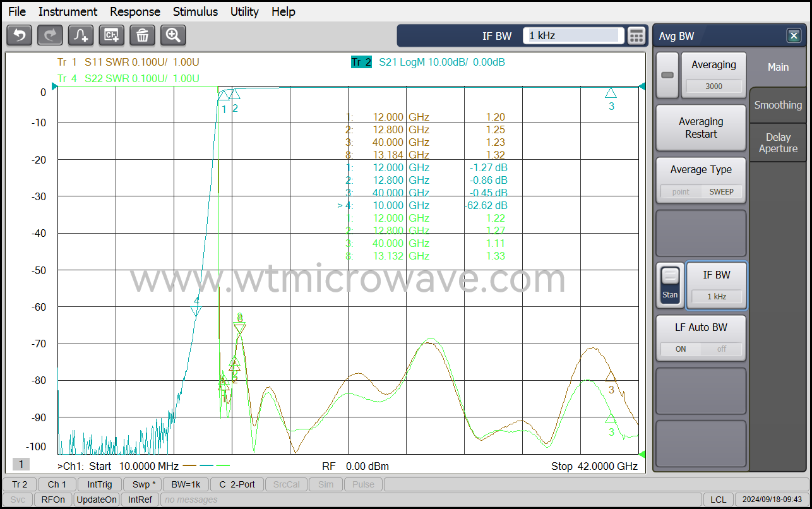This screenshot has width=812, height=509.
Task: Open the Tr 2 selector in status bar
Action: coord(19,484)
